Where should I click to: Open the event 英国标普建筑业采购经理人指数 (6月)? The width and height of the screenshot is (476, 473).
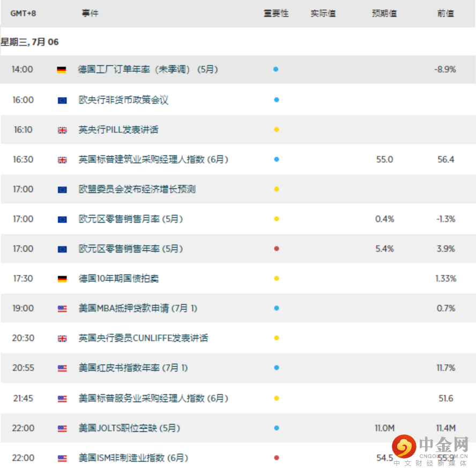153,159
